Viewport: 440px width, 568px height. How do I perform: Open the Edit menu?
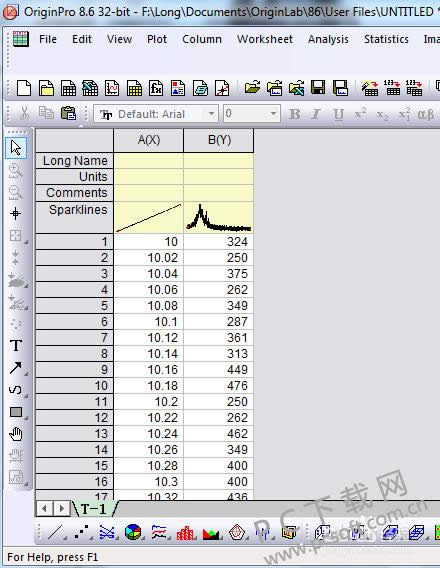[82, 39]
